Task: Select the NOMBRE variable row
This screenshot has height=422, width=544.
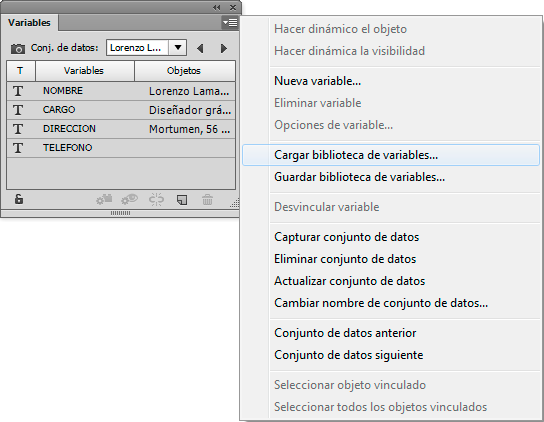Action: [x=121, y=91]
